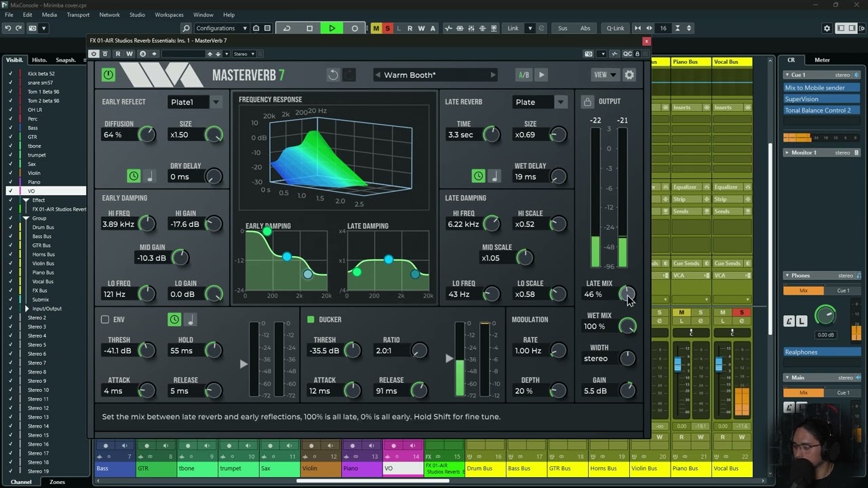The image size is (868, 488).
Task: Enable the ENV checkbox
Action: [x=105, y=319]
